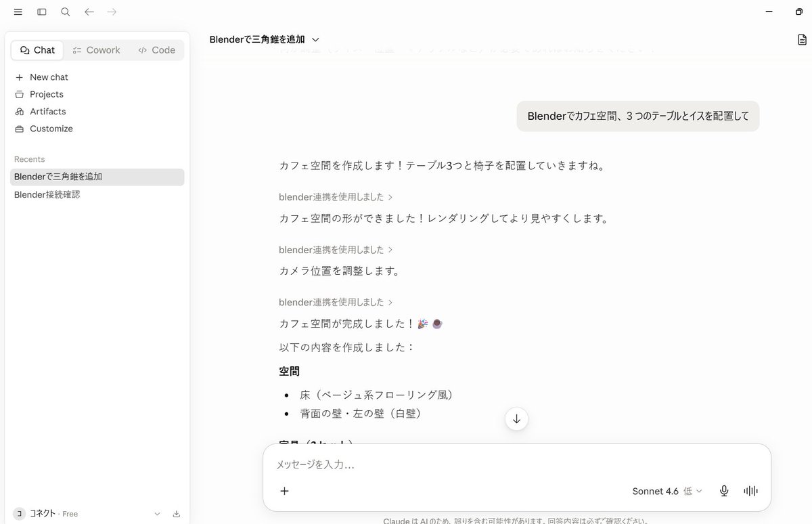Open the コネクト account menu chevron

coord(157,514)
